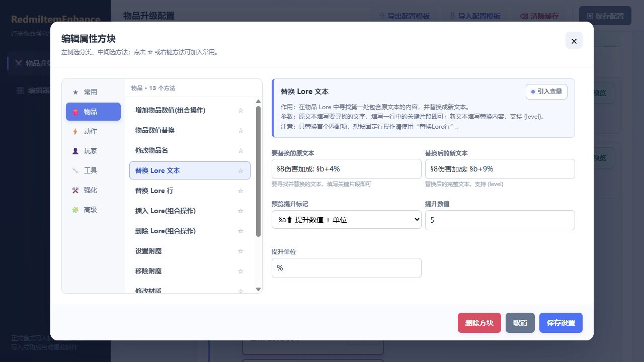Image resolution: width=644 pixels, height=362 pixels.
Task: Favorite the 修改物品名 method via its star
Action: click(240, 150)
